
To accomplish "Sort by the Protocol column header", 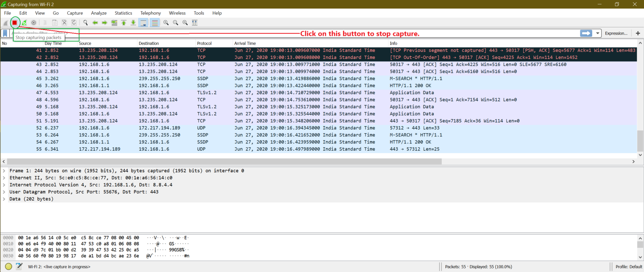I will pyautogui.click(x=214, y=43).
